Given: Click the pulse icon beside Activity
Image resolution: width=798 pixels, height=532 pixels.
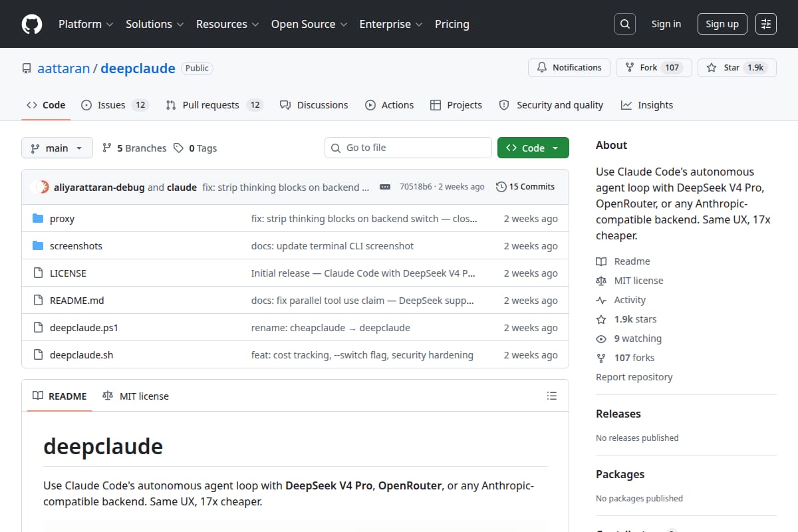Looking at the screenshot, I should 601,300.
